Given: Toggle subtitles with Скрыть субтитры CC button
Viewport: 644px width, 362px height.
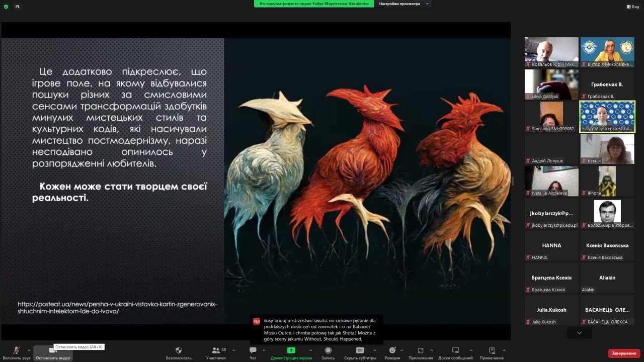Looking at the screenshot, I should (360, 350).
